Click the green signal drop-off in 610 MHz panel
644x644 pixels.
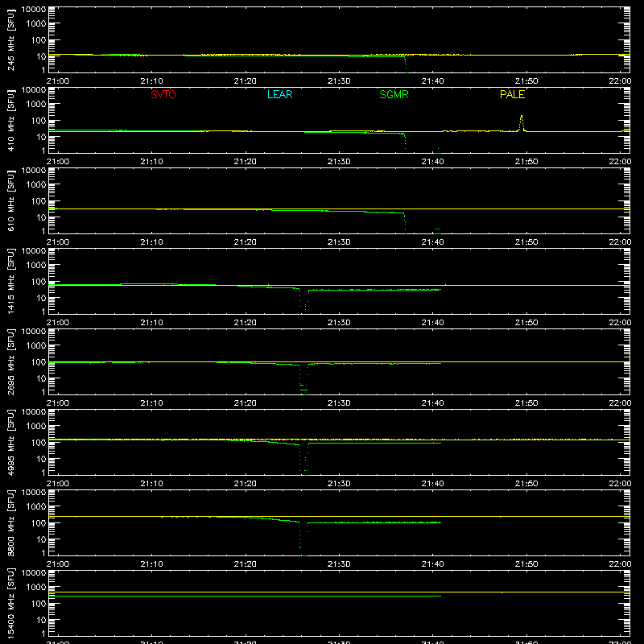(405, 223)
